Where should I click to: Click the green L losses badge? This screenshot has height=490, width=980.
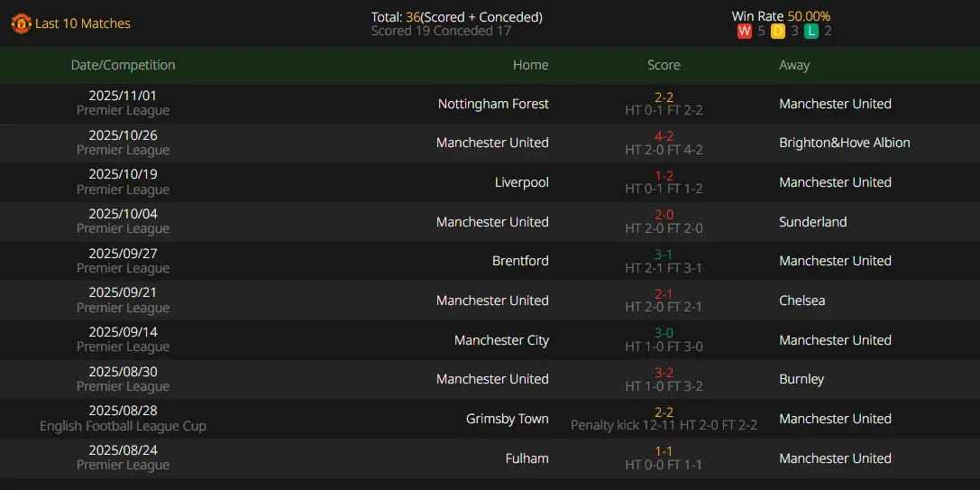[811, 32]
